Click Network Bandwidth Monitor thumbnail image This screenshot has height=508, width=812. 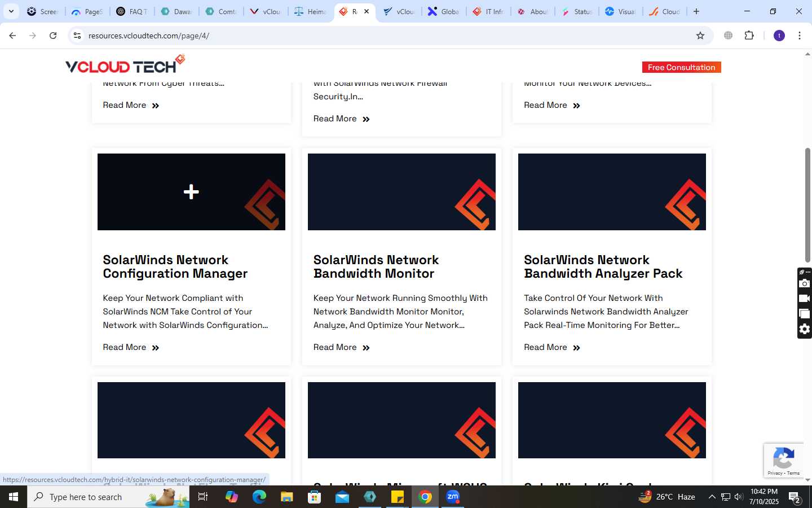pyautogui.click(x=401, y=192)
